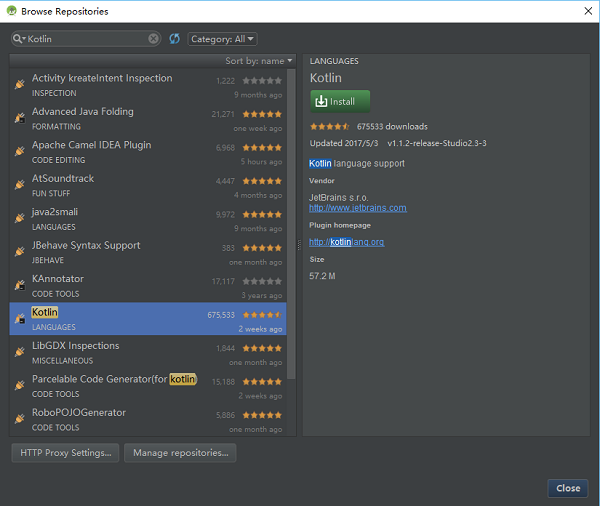Open the jetbrains.com vendor link

[x=358, y=208]
